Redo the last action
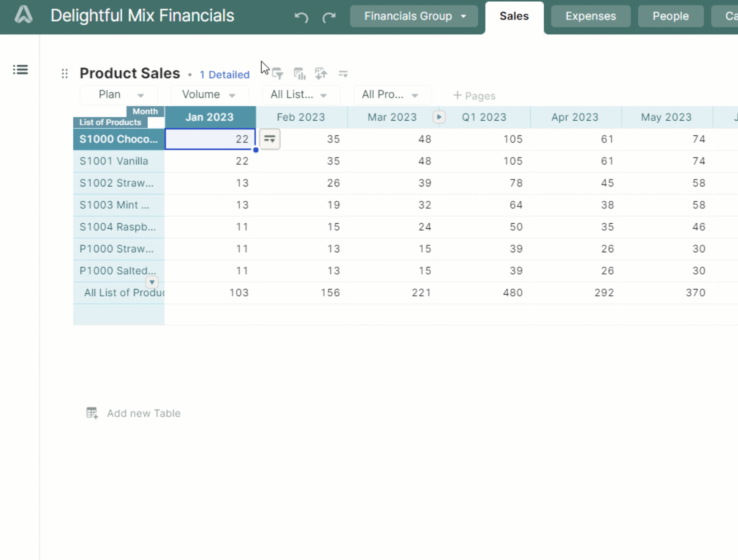Viewport: 738px width, 560px height. [329, 17]
